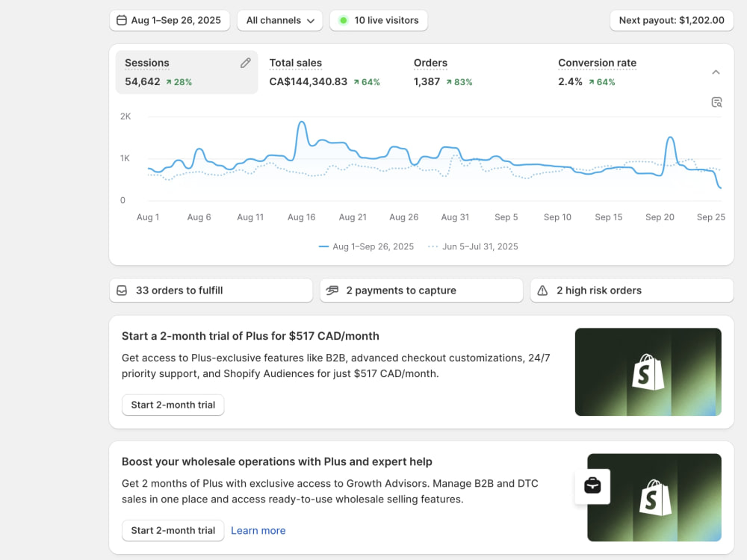Collapse the metrics chart with chevron
This screenshot has height=560, width=747.
[716, 72]
